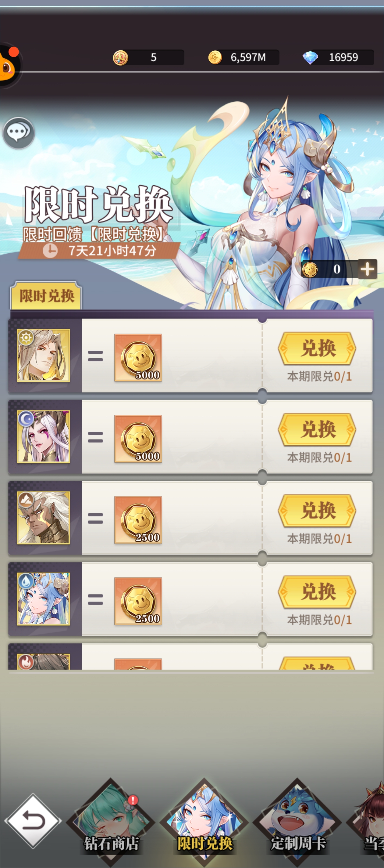Screen dimensions: 384x868
Task: Select the sun-element blond hero portrait
Action: click(43, 356)
